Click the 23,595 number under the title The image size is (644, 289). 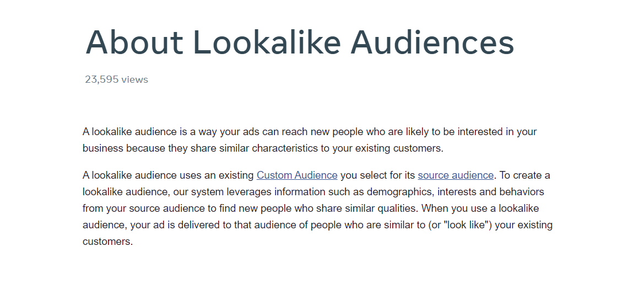pyautogui.click(x=101, y=80)
